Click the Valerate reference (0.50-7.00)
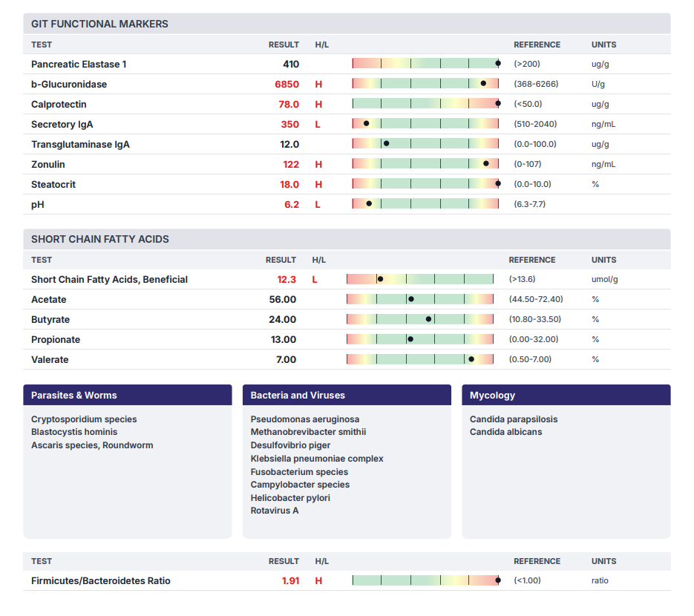 pyautogui.click(x=530, y=359)
